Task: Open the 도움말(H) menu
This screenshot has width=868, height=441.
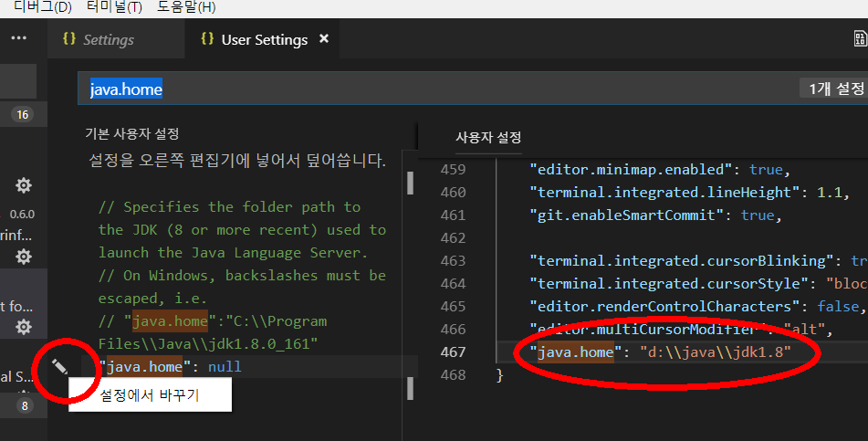Action: (186, 7)
